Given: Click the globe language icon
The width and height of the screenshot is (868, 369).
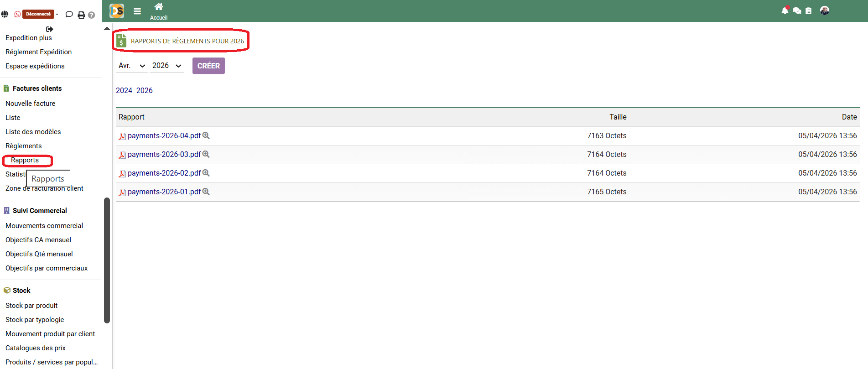Looking at the screenshot, I should (x=5, y=14).
